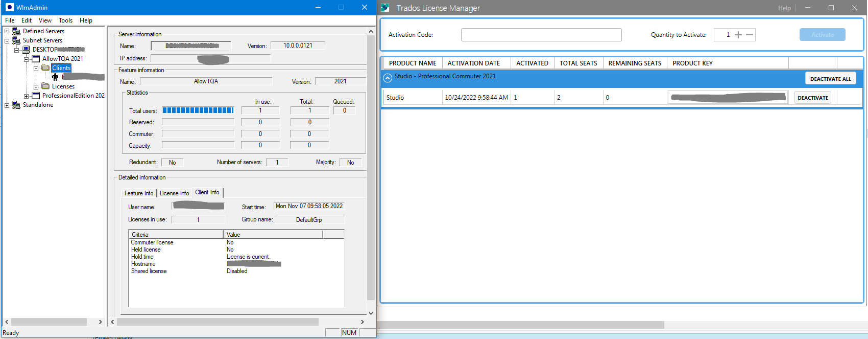868x339 pixels.
Task: Click the AllowTQA 2021 feature window icon
Action: [x=36, y=59]
